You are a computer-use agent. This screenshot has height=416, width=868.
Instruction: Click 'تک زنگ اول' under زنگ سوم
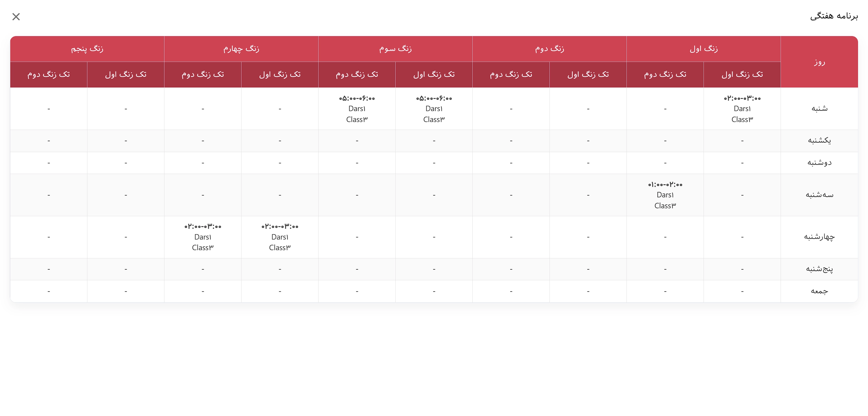point(434,74)
